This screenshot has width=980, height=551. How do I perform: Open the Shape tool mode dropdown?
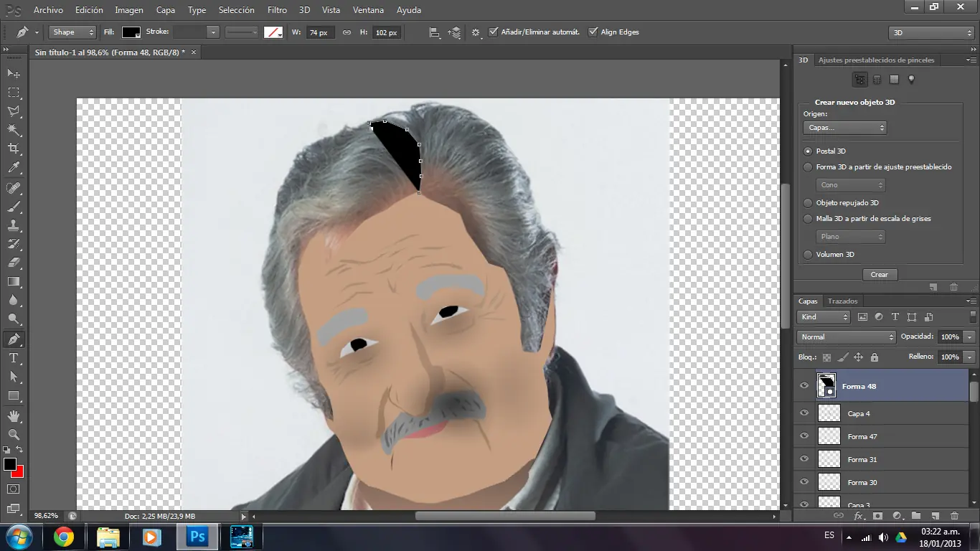[73, 32]
